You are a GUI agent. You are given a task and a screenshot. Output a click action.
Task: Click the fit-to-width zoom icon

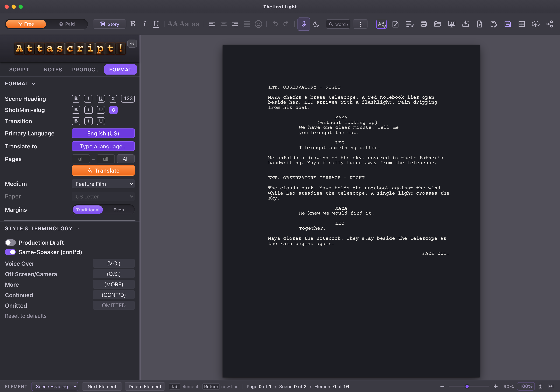[x=551, y=386]
